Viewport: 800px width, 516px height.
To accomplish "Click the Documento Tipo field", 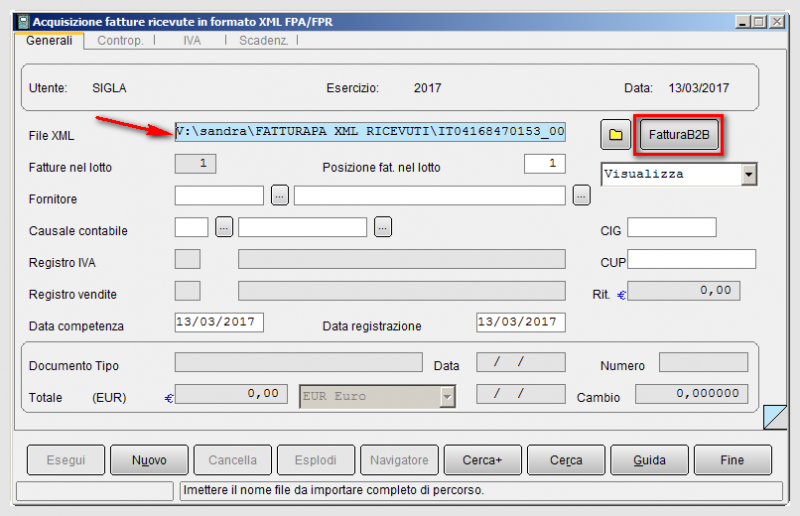I will (298, 362).
